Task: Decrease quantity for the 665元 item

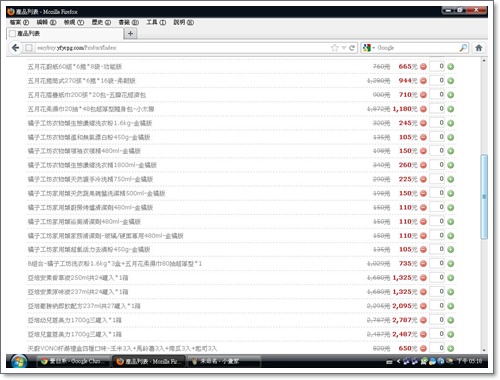Action: click(x=423, y=67)
